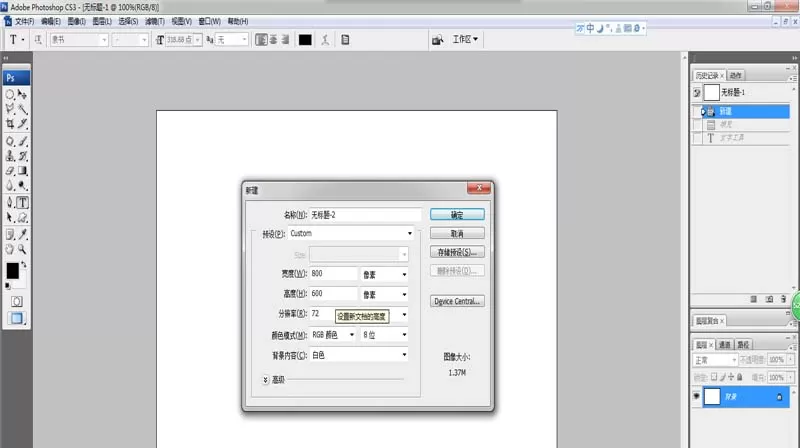Swap foreground and background colors
This screenshot has width=800, height=448.
click(23, 265)
